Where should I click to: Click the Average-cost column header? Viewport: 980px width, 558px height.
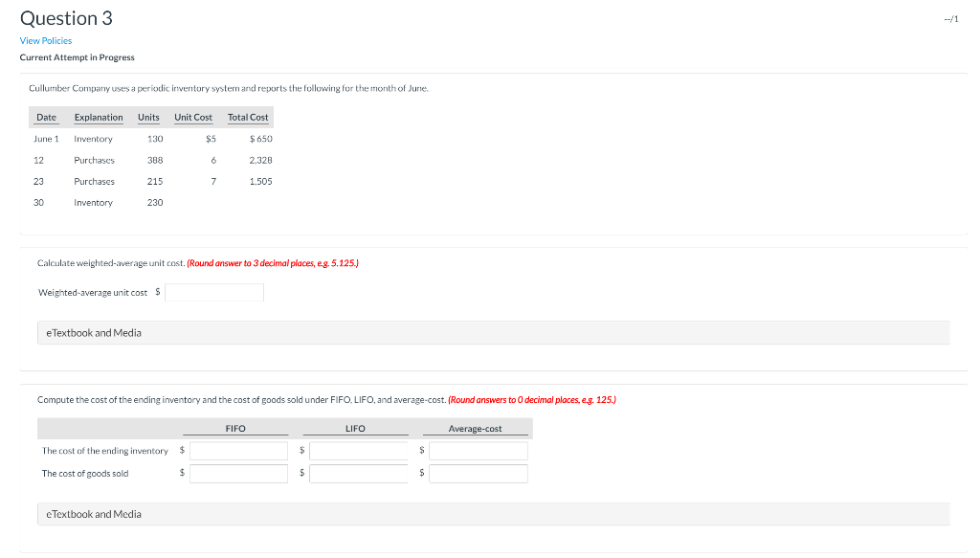tap(476, 428)
